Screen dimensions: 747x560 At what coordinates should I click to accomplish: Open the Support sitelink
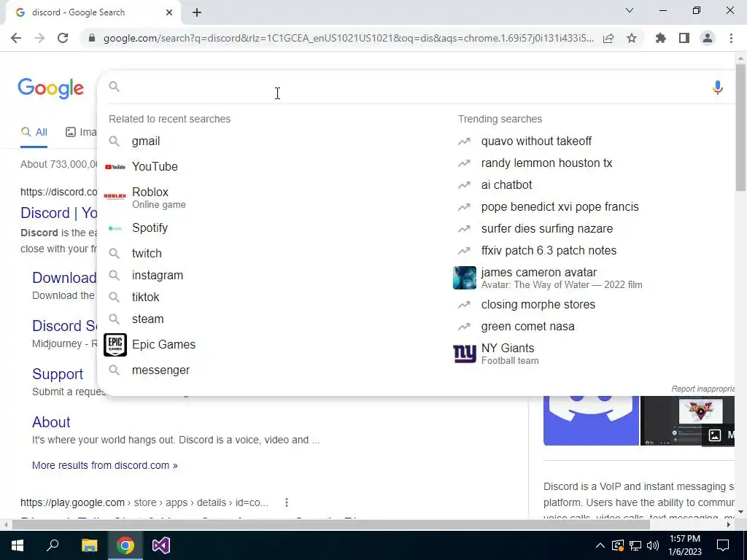pyautogui.click(x=58, y=374)
